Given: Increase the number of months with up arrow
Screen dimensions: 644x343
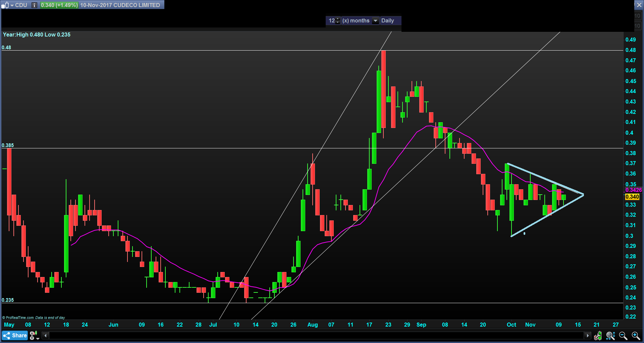Looking at the screenshot, I should 338,19.
